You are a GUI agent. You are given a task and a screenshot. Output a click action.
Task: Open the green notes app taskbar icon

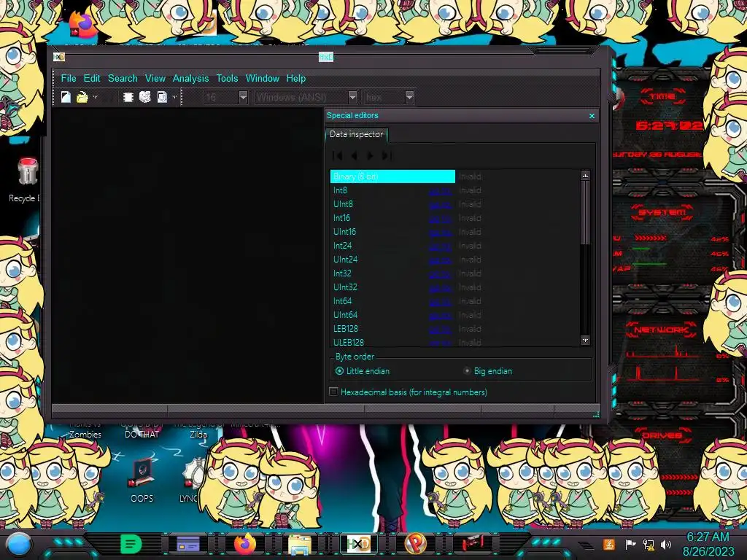[x=131, y=544]
